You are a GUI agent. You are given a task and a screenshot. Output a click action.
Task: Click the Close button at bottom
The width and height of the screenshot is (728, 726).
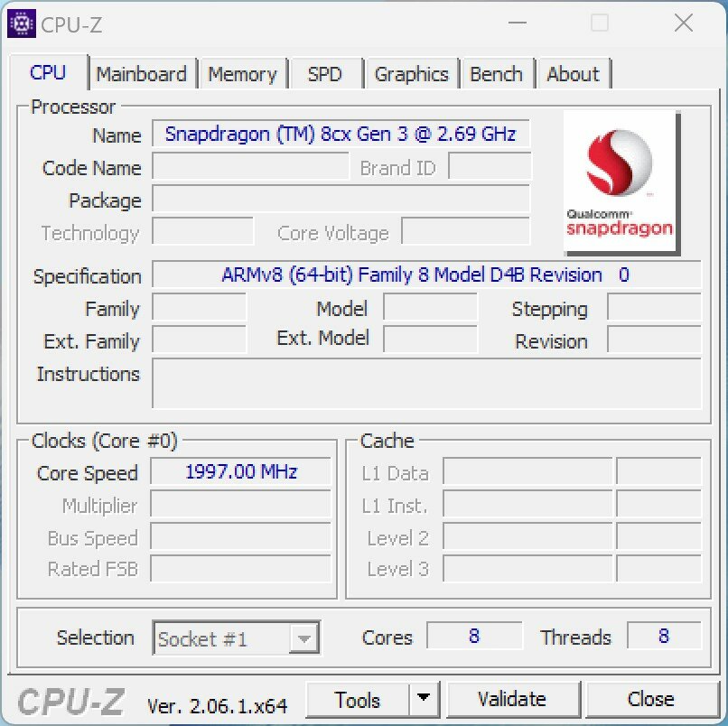tap(651, 700)
